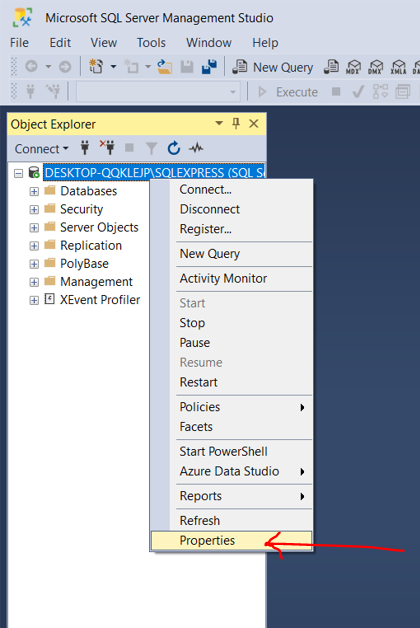This screenshot has width=420, height=628.
Task: Click the Connect Object Explorer plug icon
Action: coord(85,148)
